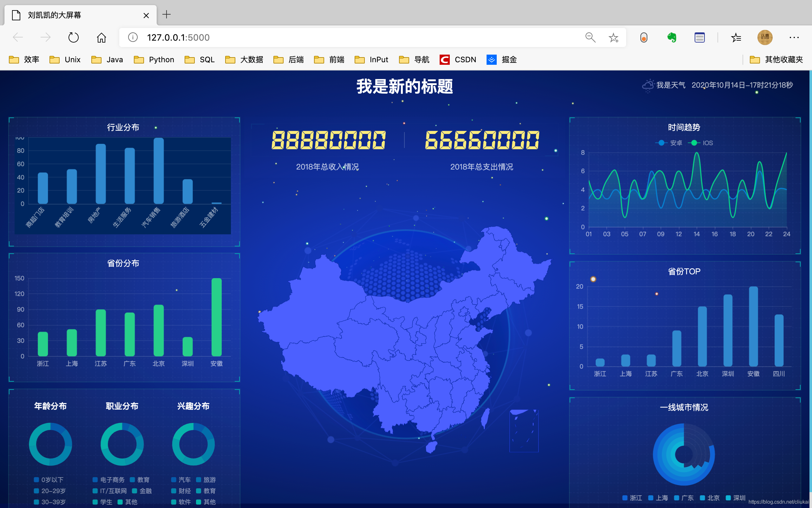Screen dimensions: 812x508
Task: Click the 88880000 income number
Action: coord(329,140)
